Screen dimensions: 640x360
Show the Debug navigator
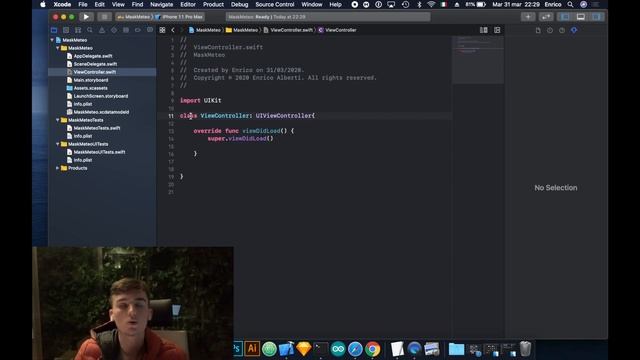(126, 30)
